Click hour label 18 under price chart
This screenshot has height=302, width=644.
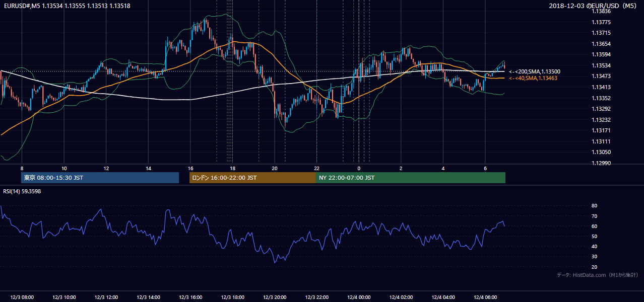[232, 168]
